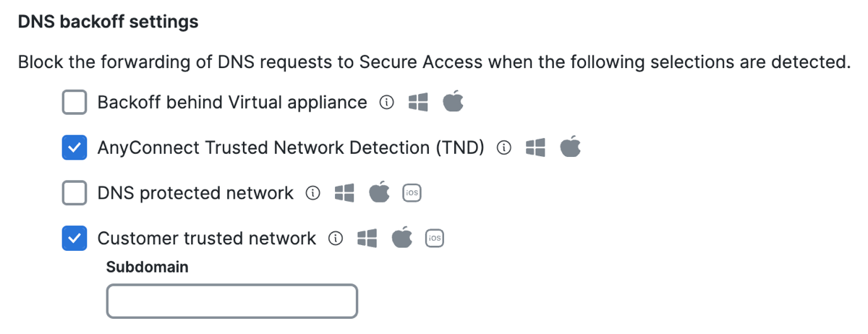The image size is (868, 334).
Task: Enable Backoff behind Virtual appliance checkbox
Action: pyautogui.click(x=75, y=103)
